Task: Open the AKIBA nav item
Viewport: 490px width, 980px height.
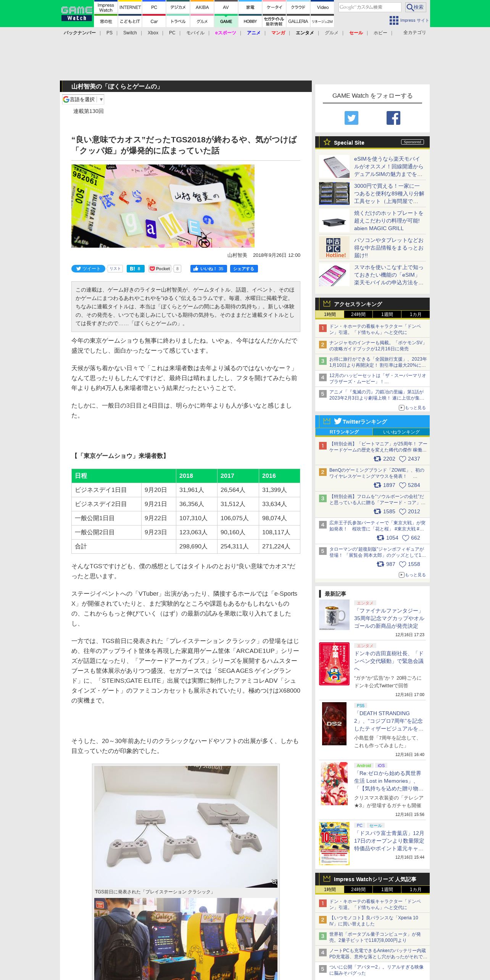Action: pos(202,7)
